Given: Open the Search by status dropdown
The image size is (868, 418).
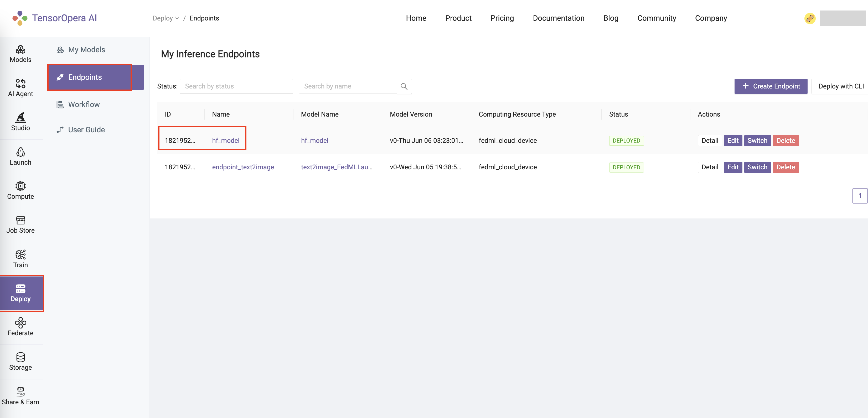Looking at the screenshot, I should click(x=236, y=86).
